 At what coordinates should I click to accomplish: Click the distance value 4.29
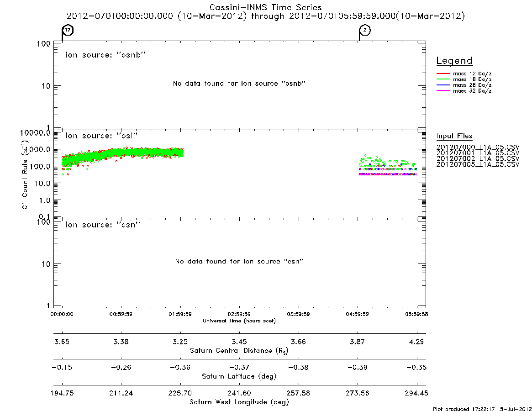point(416,342)
